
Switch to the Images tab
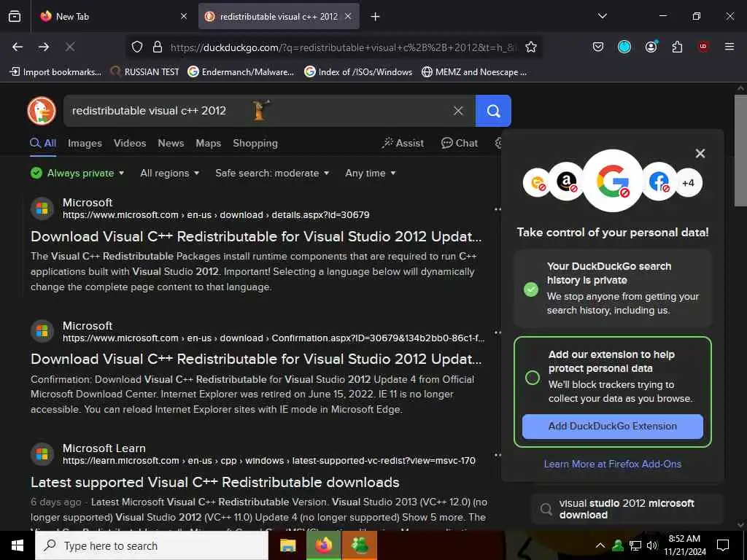click(x=85, y=144)
